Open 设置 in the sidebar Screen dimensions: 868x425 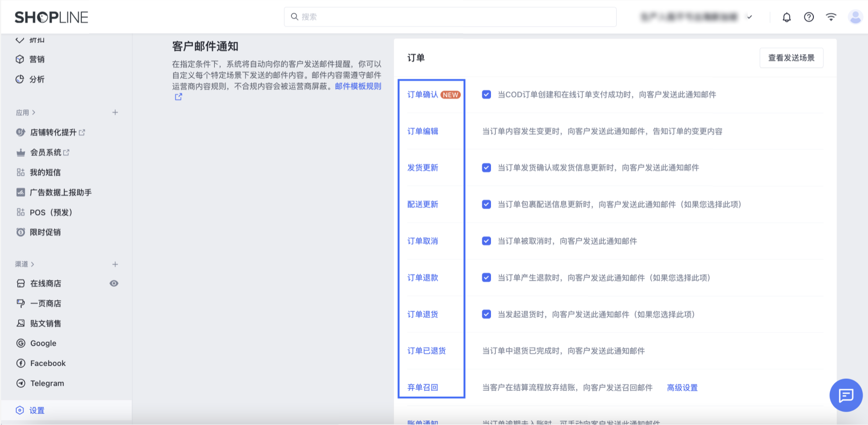(37, 410)
